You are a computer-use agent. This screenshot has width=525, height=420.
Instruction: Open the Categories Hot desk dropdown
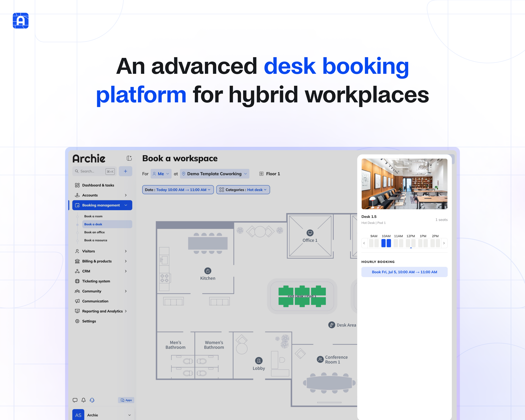pyautogui.click(x=243, y=190)
